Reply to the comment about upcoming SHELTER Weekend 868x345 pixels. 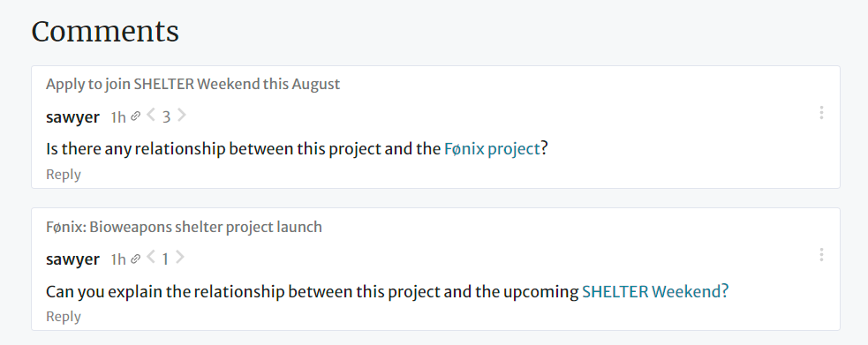pos(63,317)
